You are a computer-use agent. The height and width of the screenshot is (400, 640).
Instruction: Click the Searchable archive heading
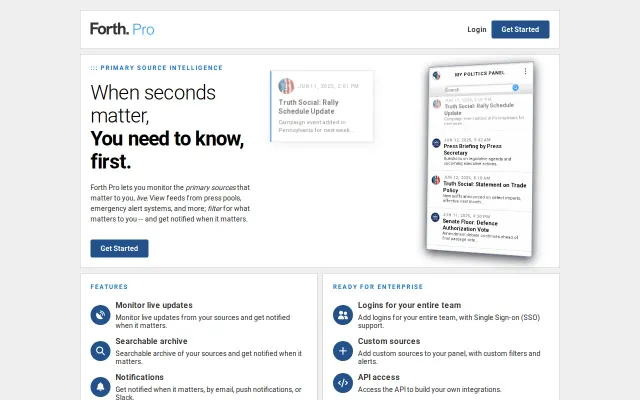coord(151,341)
